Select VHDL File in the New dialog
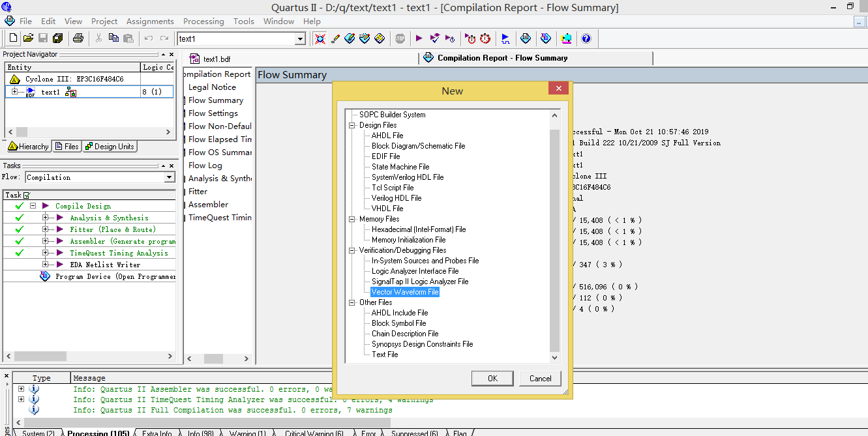 387,209
